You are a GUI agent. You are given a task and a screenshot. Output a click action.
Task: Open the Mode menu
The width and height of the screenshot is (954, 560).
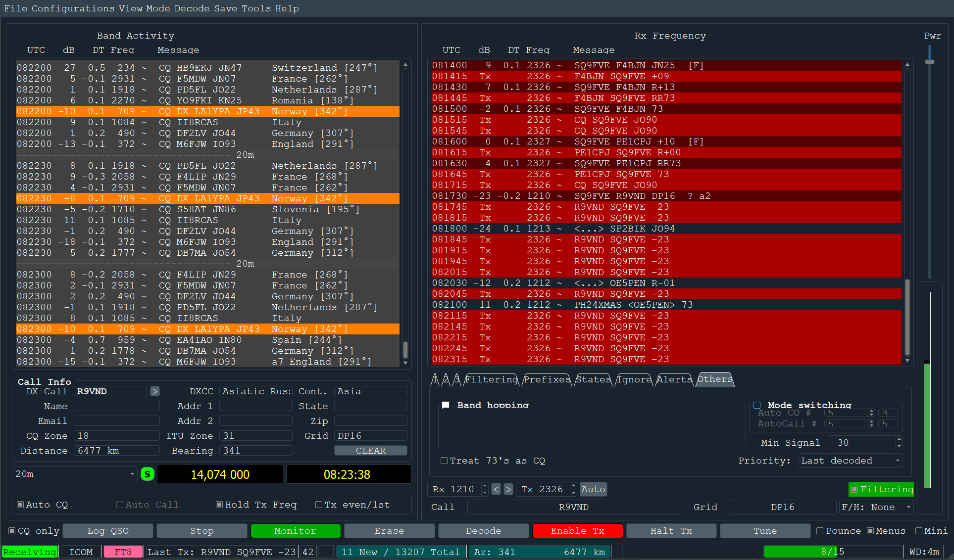(158, 8)
